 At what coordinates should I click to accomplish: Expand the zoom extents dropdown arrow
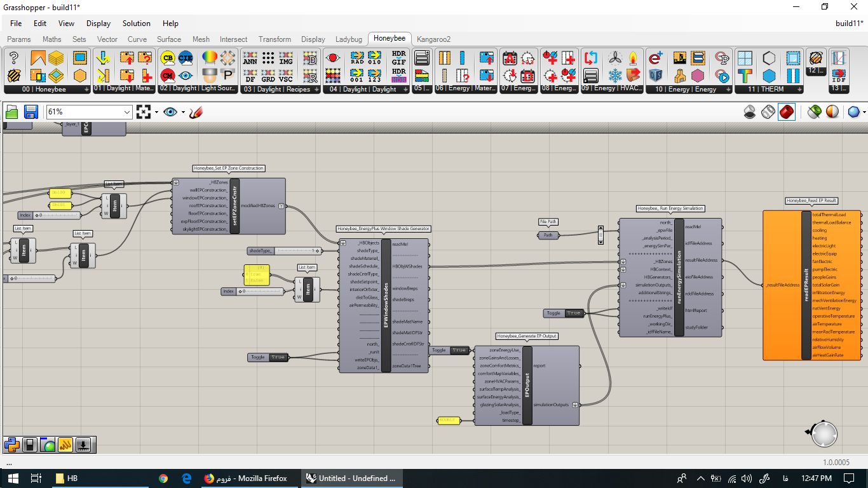[x=156, y=112]
